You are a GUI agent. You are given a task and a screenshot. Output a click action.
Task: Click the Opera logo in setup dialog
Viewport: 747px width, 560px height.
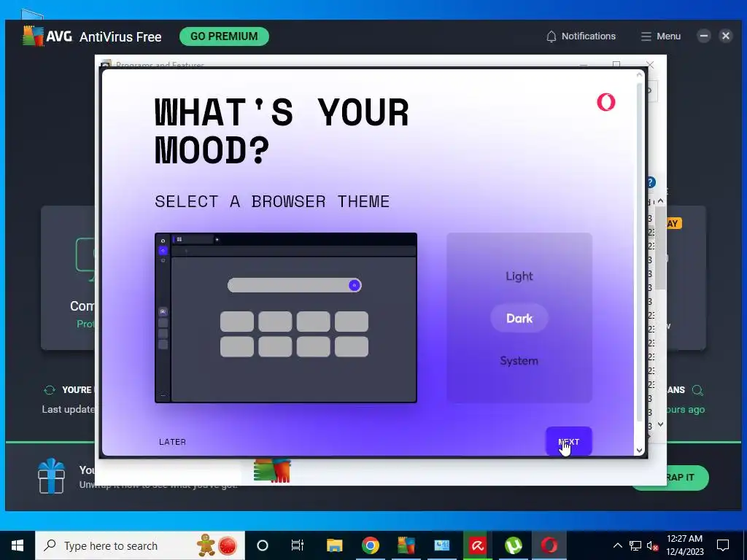(606, 102)
